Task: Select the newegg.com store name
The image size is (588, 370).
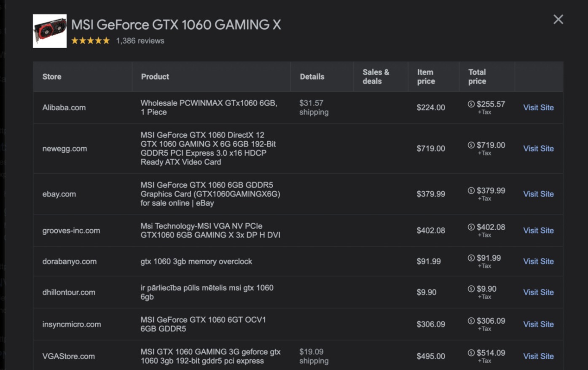Action: (64, 148)
